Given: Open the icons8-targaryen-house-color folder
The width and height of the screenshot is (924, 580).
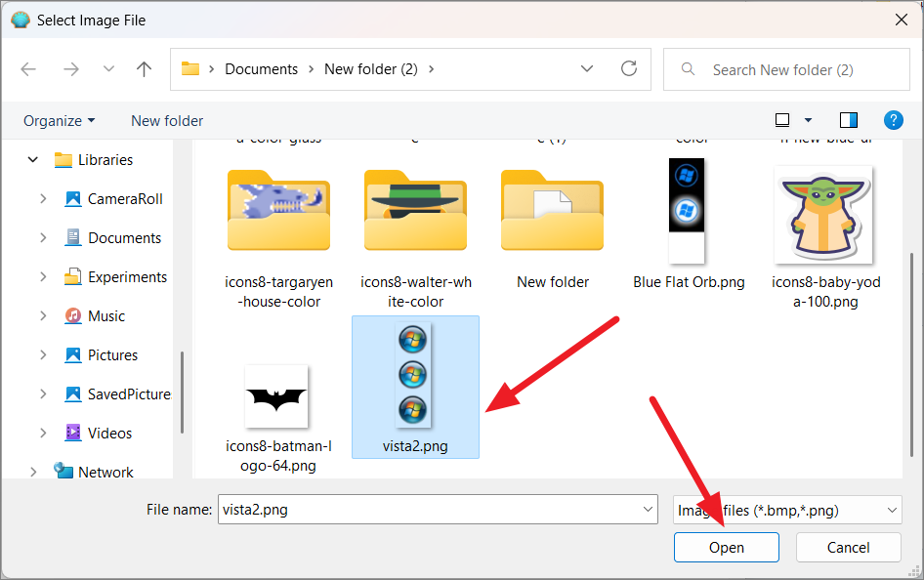Looking at the screenshot, I should click(278, 211).
